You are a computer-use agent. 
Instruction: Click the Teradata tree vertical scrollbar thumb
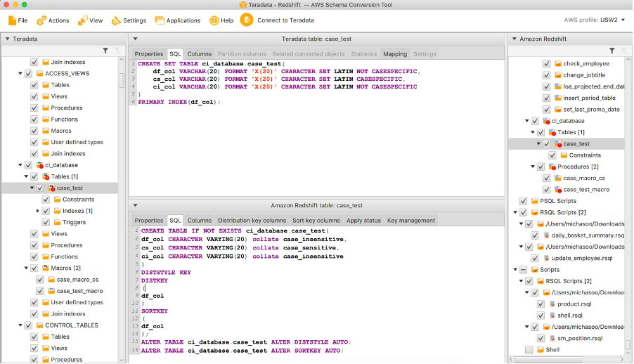tap(122, 80)
